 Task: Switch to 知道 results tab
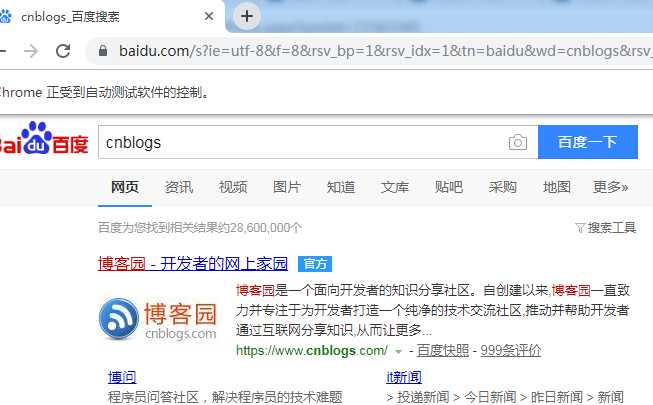point(341,187)
